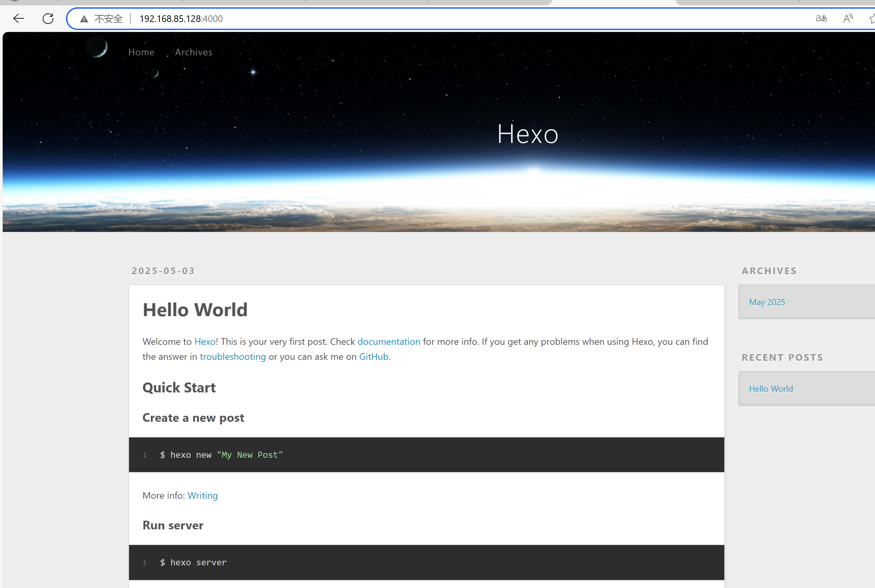Viewport: 875px width, 588px height.
Task: Click the Hexo site title
Action: click(528, 134)
